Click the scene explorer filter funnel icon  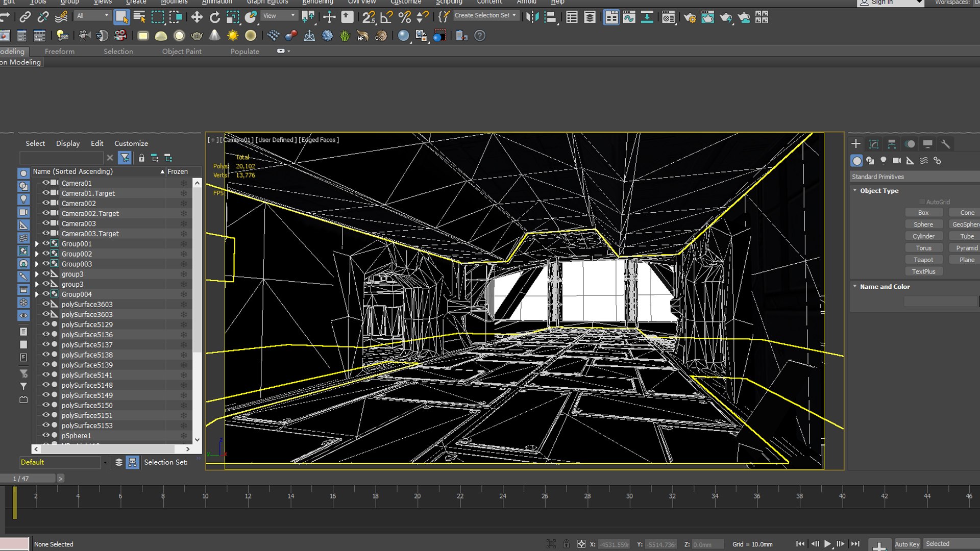[x=125, y=158]
